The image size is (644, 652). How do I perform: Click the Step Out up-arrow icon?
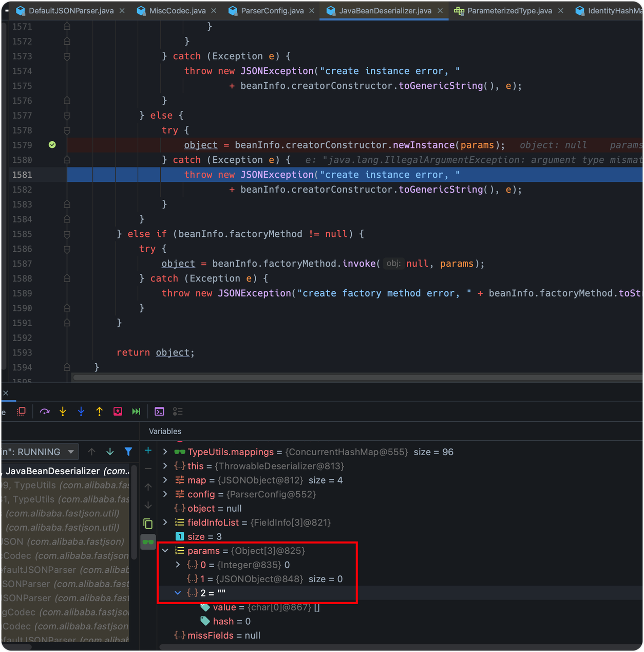100,412
